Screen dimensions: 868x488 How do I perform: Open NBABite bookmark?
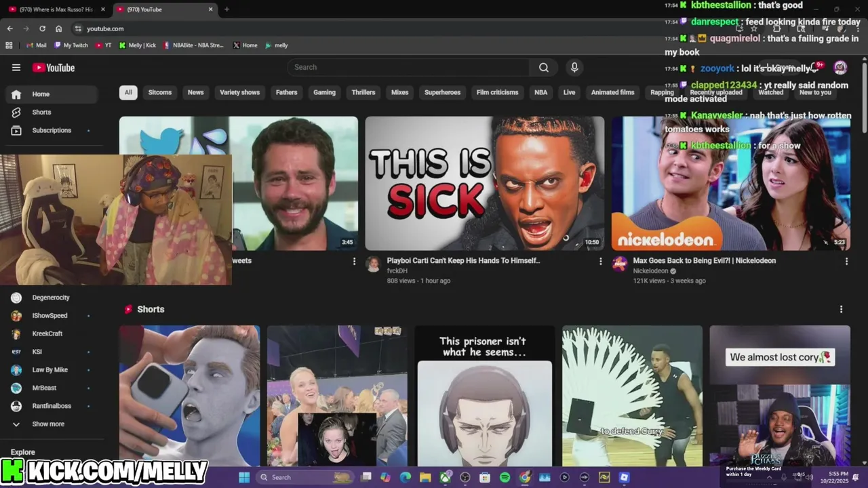(193, 45)
